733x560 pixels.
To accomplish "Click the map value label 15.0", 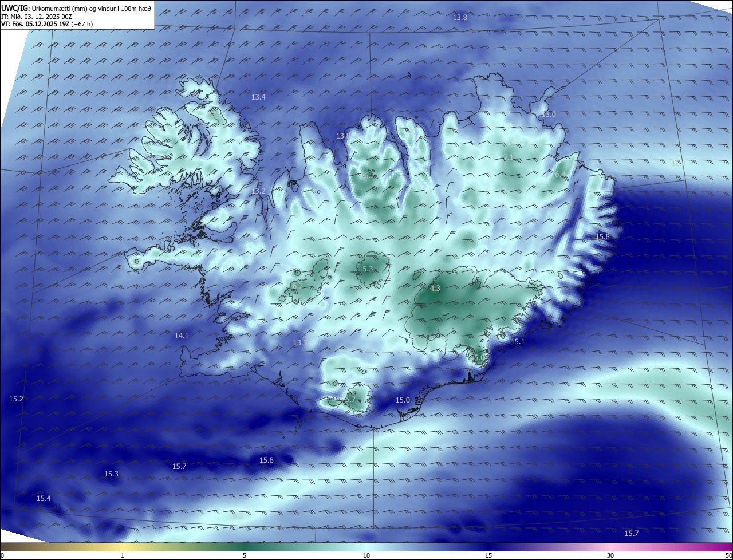I will tap(403, 400).
